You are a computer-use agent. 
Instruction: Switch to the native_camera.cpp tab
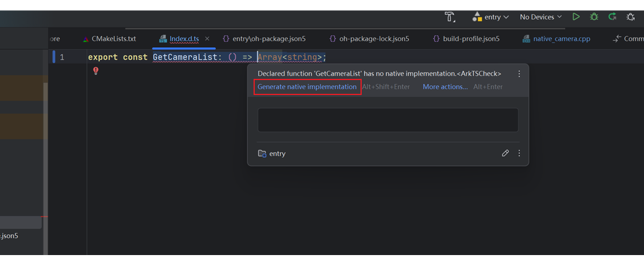561,39
